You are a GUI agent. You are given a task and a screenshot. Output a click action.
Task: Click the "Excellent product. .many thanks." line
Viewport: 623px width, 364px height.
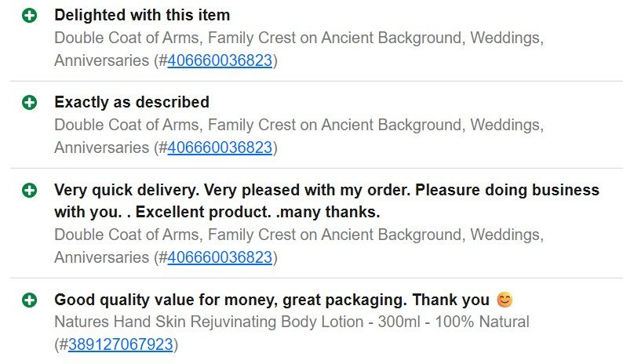tap(257, 212)
